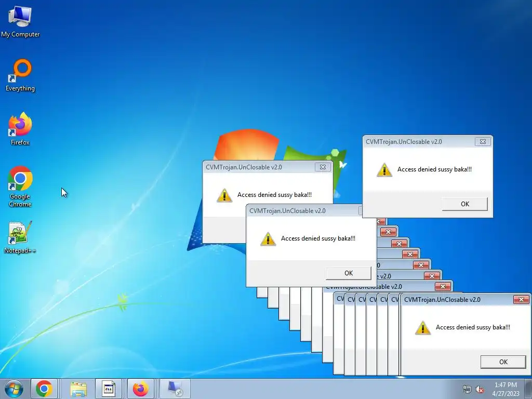The height and width of the screenshot is (399, 532).
Task: Click OK in the bottom-right front dialog
Action: coord(503,362)
